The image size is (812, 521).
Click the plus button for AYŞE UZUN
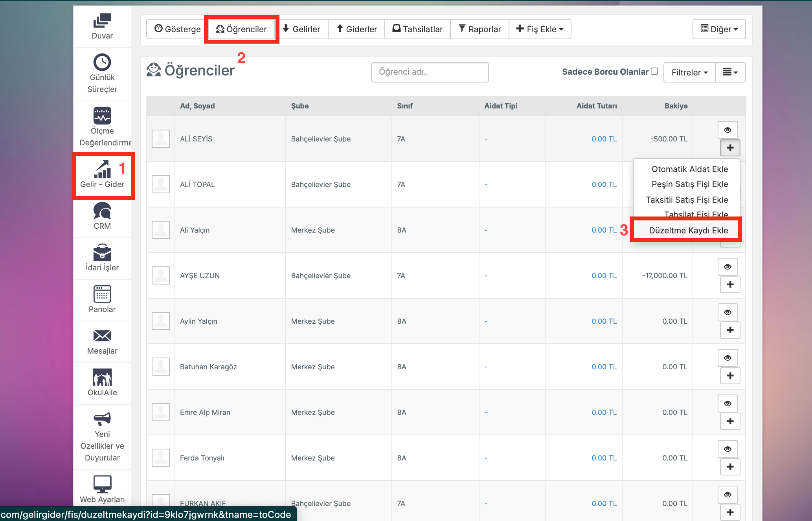(730, 284)
